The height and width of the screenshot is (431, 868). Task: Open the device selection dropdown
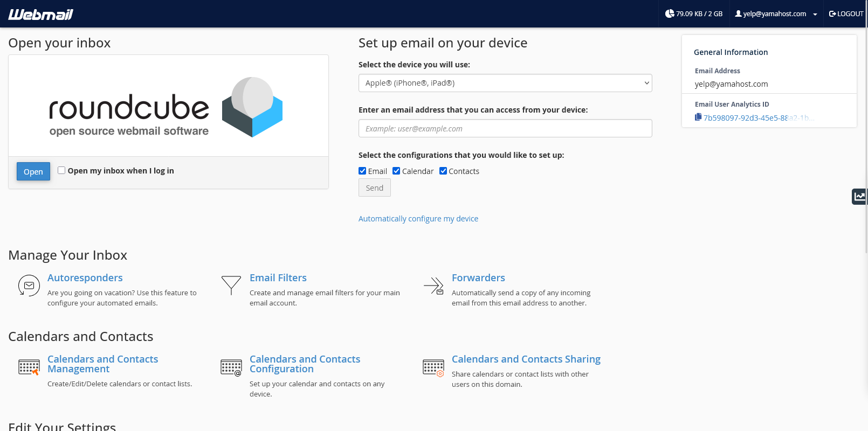[x=505, y=83]
